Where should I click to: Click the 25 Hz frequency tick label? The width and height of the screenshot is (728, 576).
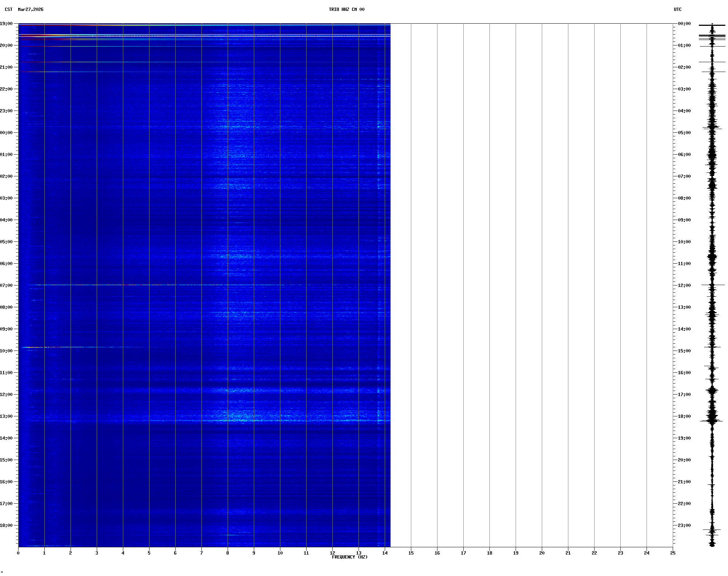(673, 553)
